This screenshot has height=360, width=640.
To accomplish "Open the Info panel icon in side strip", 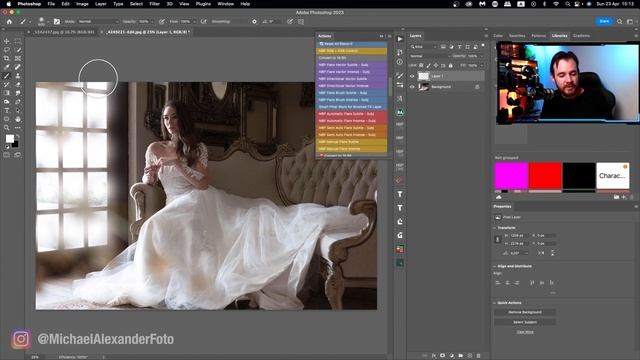I will click(x=400, y=62).
